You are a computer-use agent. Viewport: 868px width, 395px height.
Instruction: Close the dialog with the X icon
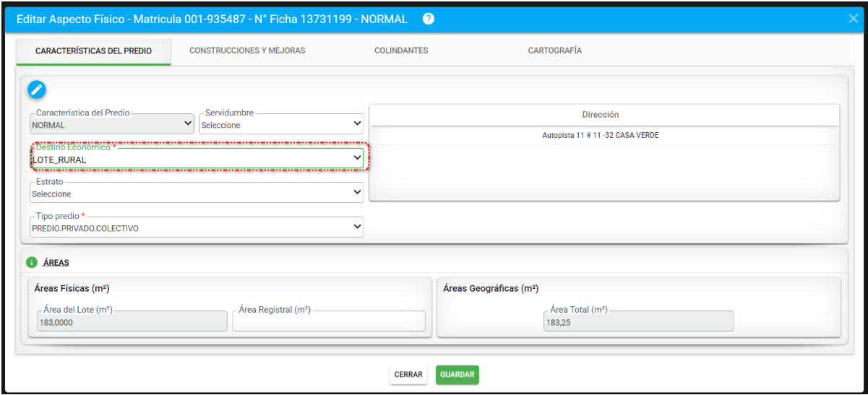click(x=854, y=19)
